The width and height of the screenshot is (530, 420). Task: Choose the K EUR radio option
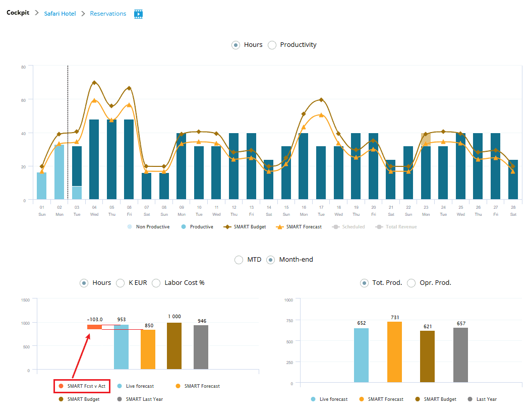(121, 283)
